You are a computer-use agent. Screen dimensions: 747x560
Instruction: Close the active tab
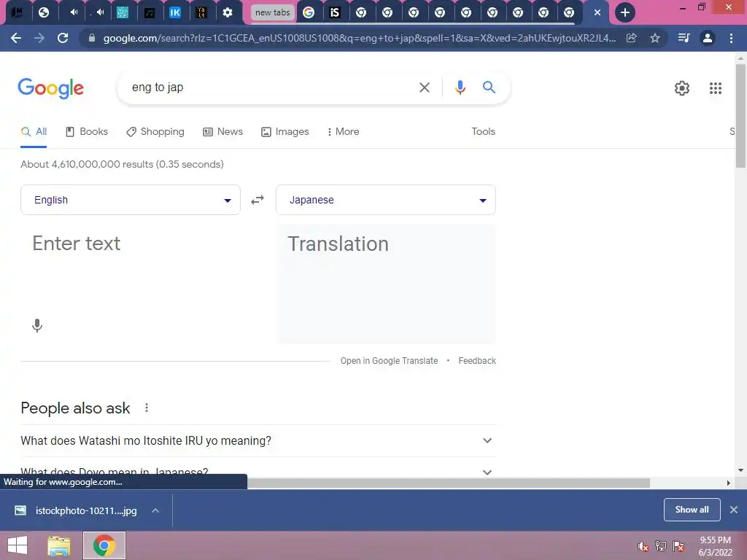pyautogui.click(x=597, y=13)
